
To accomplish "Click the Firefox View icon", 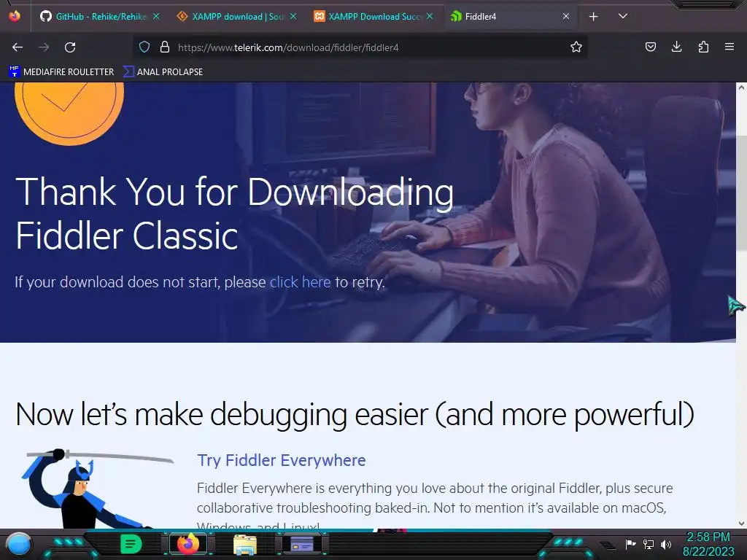I will [x=15, y=16].
